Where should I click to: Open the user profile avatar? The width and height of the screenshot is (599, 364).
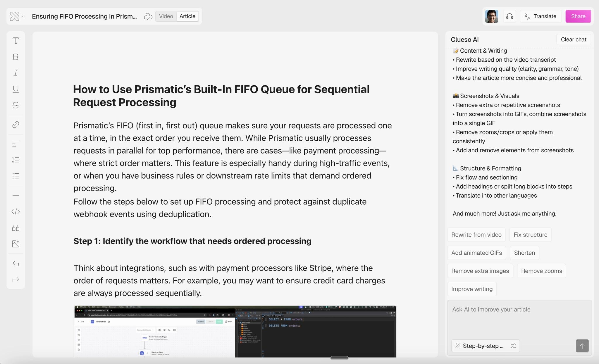492,16
